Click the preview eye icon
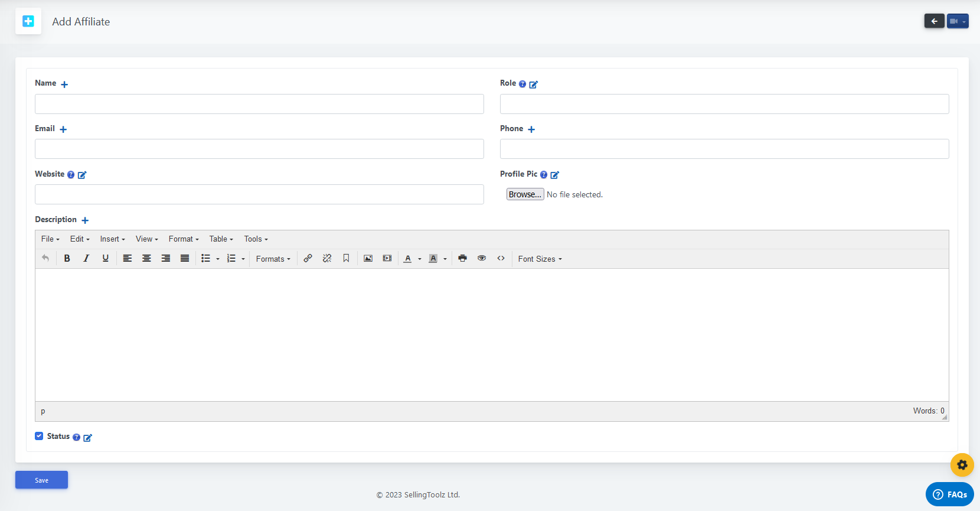Screen dimensions: 980x511 click(x=482, y=259)
